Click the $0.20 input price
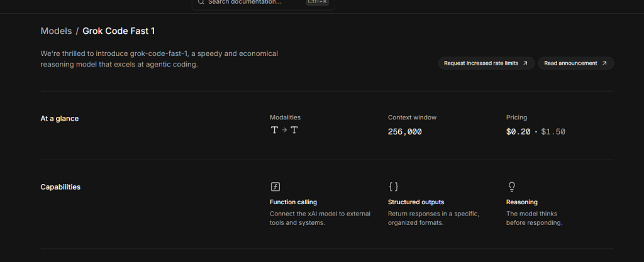The width and height of the screenshot is (644, 262). point(518,131)
